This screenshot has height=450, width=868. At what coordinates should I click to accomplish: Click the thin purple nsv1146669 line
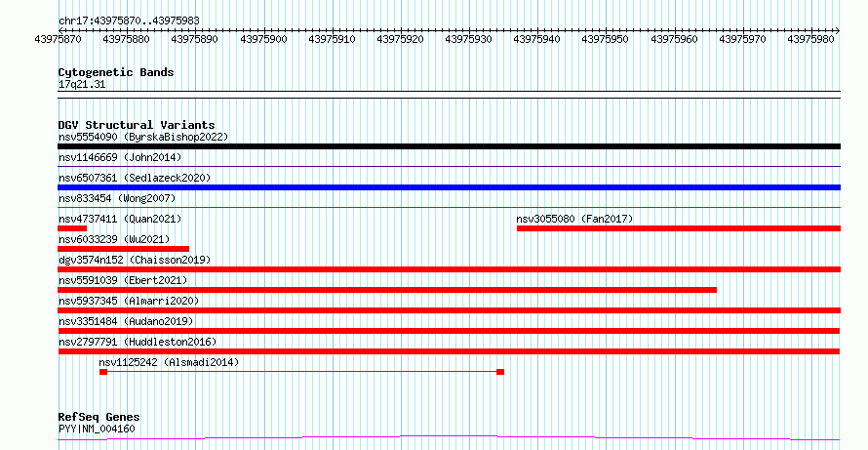449,166
